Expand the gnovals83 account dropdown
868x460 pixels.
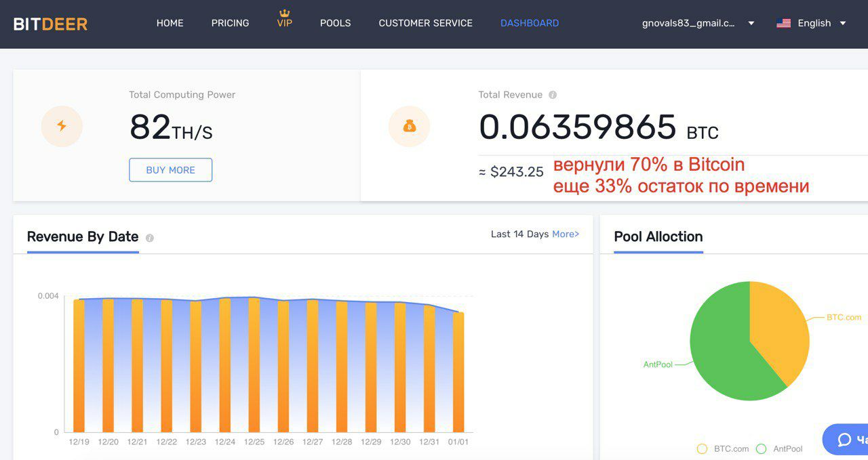coord(698,23)
